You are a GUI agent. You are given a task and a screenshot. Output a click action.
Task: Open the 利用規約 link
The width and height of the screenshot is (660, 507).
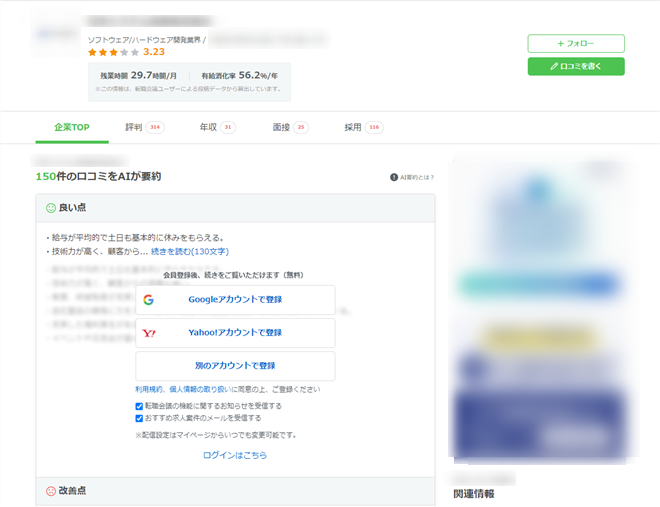pos(150,389)
